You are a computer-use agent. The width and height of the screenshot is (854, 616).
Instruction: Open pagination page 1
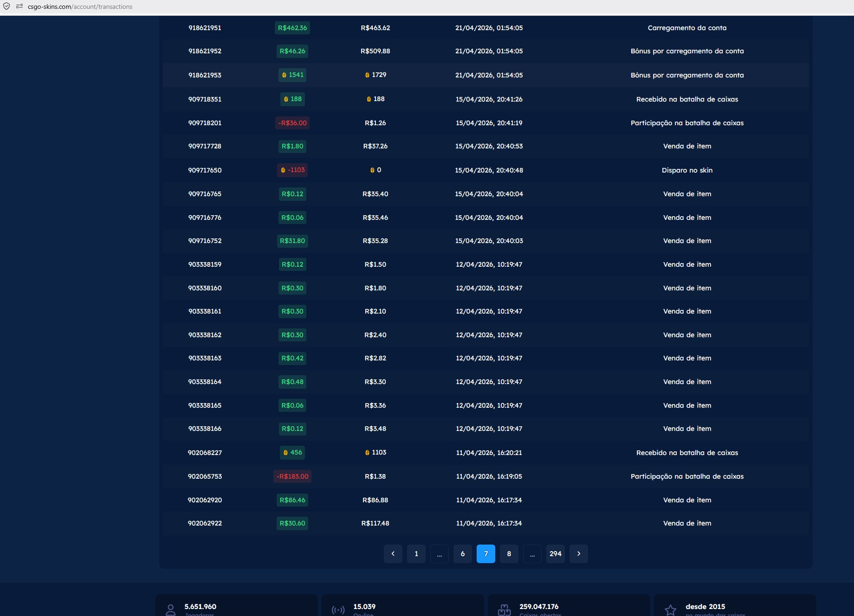(x=416, y=554)
